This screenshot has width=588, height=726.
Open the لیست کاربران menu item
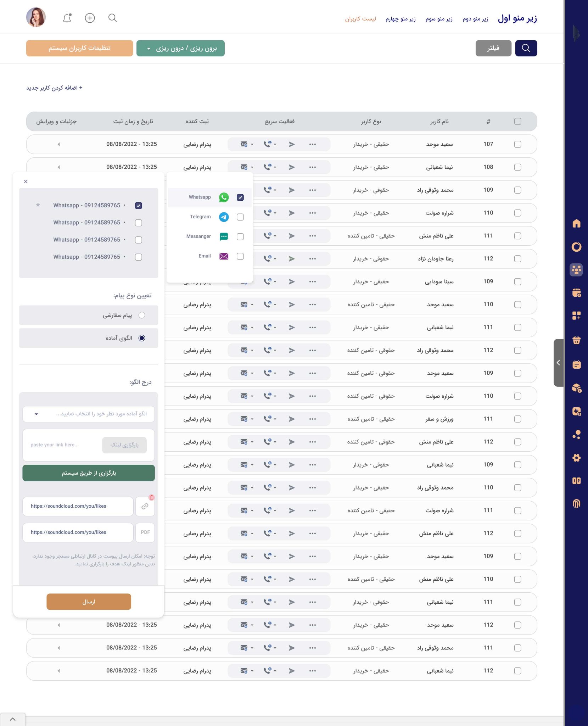click(360, 19)
